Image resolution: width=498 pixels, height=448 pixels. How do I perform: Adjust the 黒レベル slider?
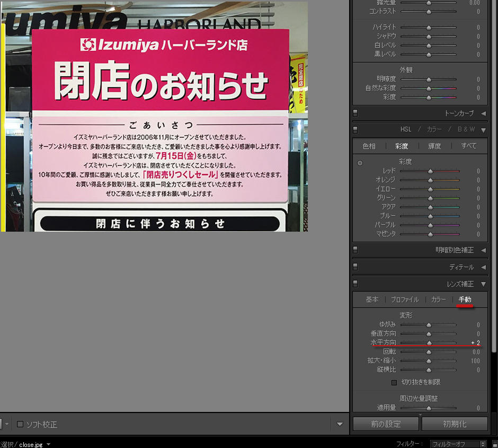(x=429, y=55)
